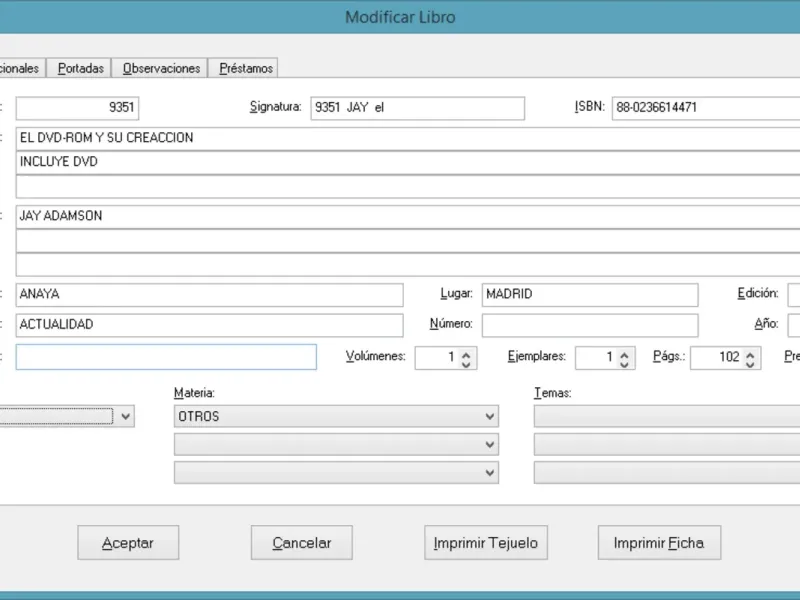Focus the Signatura text field
The height and width of the screenshot is (600, 800).
pos(417,108)
